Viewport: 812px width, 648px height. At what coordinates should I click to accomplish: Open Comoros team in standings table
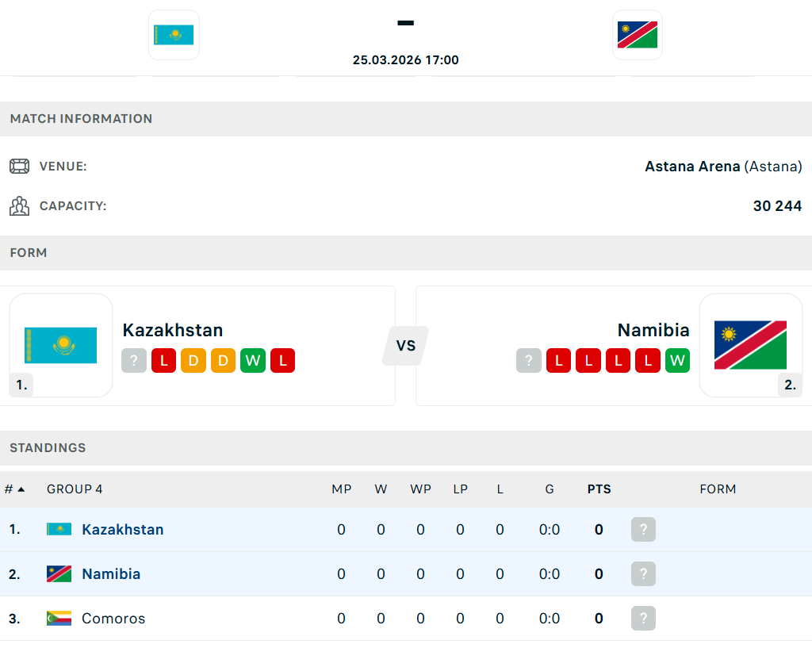click(x=113, y=619)
